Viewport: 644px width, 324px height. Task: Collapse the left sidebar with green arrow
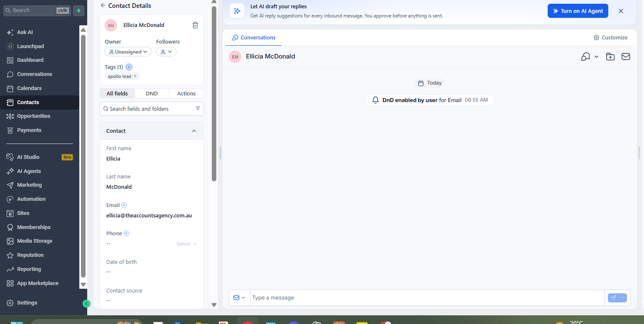pyautogui.click(x=86, y=304)
